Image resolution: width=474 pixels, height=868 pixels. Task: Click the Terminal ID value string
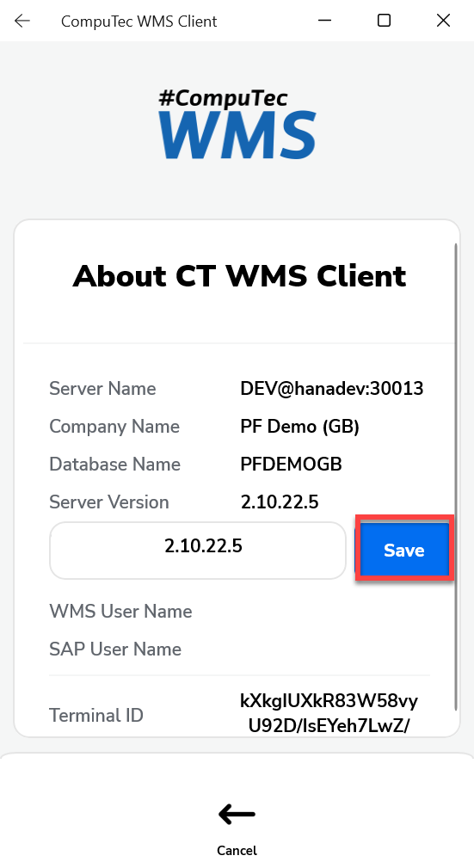(x=329, y=713)
